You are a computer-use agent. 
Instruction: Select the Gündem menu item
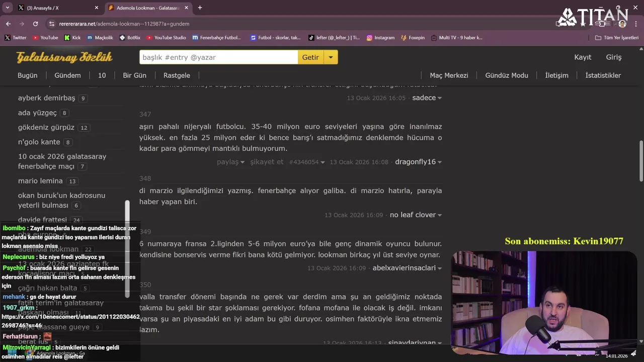click(67, 75)
